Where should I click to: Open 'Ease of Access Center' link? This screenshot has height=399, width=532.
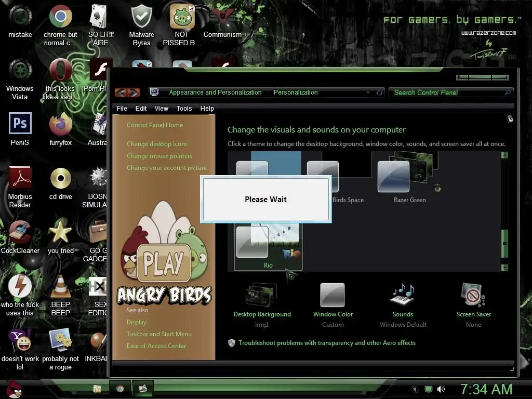pyautogui.click(x=156, y=346)
